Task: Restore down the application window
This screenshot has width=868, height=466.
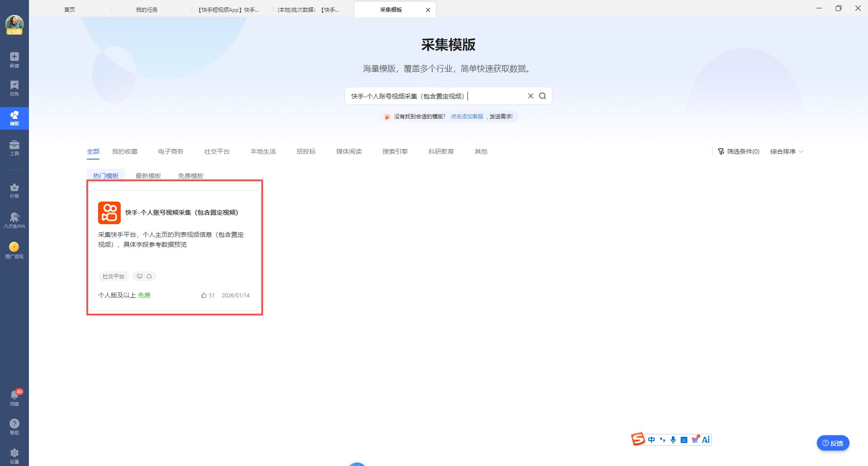Action: click(839, 8)
